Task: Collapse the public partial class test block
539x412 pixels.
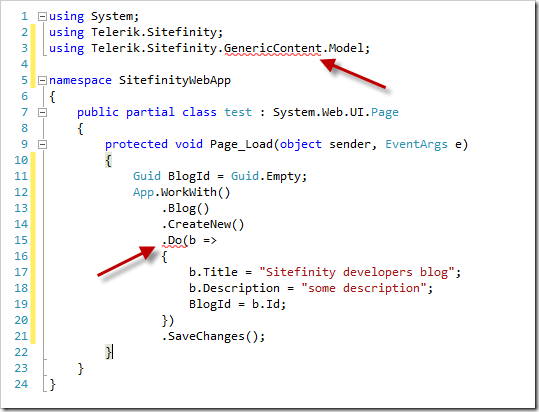Action: tap(42, 112)
